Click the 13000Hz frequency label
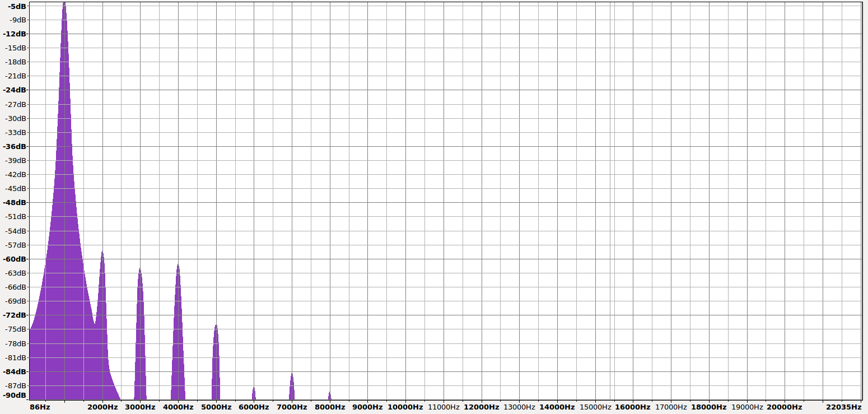The height and width of the screenshot is (414, 868). click(x=519, y=407)
